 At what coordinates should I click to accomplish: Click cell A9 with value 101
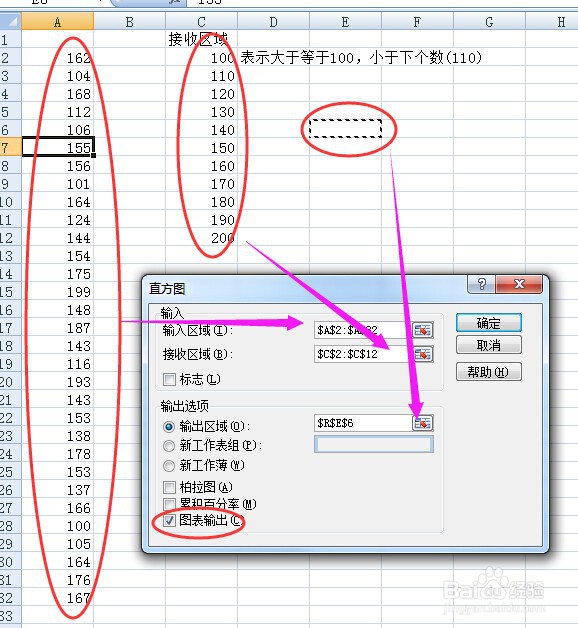[57, 183]
